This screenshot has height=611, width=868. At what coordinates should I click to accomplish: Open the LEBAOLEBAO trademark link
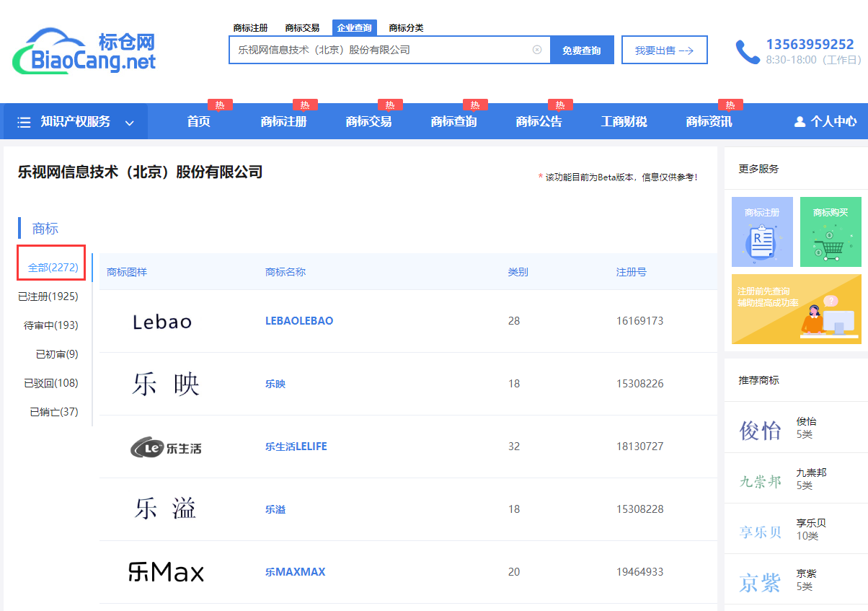(x=299, y=321)
